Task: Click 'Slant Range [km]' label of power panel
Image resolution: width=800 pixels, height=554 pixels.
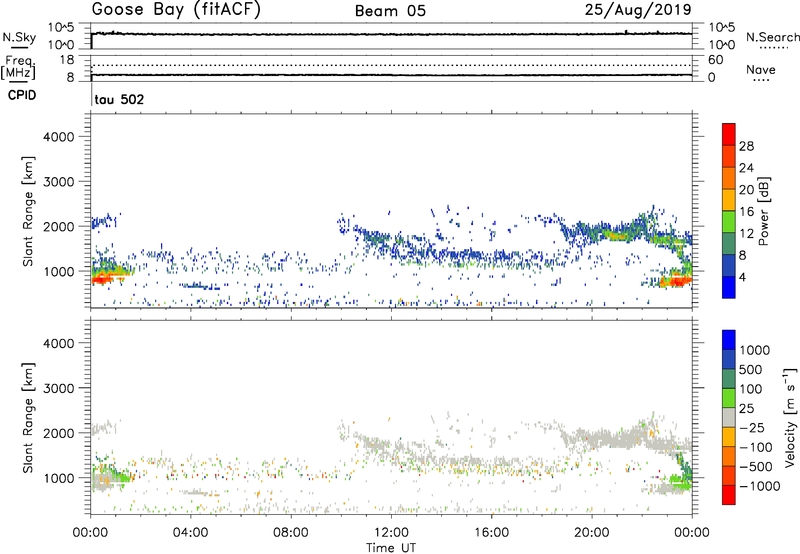Action: (28, 212)
